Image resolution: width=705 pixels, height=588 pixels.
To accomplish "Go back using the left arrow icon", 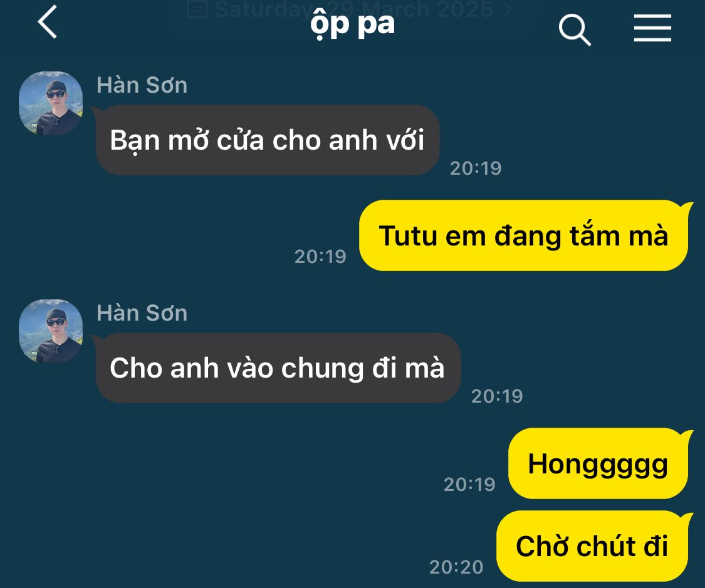I will coord(47,22).
